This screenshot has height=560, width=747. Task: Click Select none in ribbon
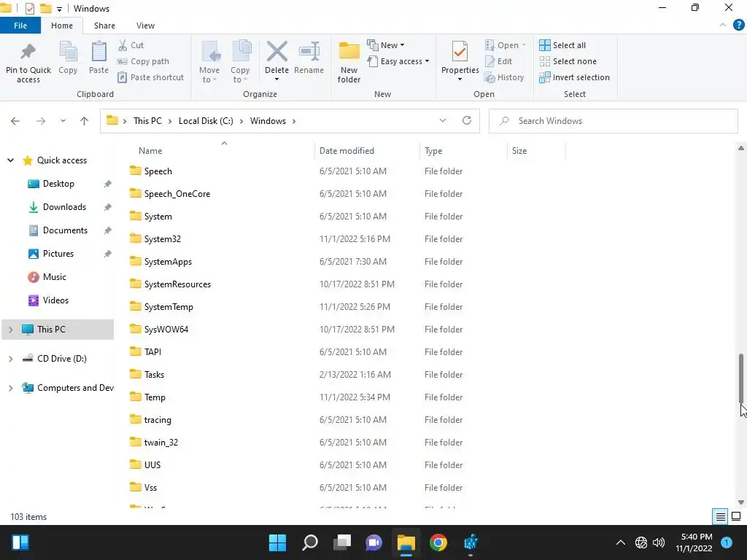pos(568,61)
